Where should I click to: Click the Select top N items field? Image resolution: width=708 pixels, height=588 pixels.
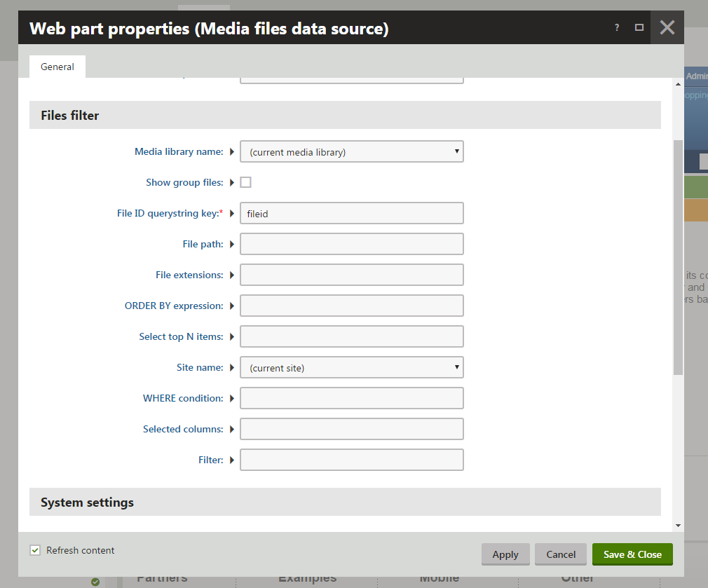pos(351,336)
